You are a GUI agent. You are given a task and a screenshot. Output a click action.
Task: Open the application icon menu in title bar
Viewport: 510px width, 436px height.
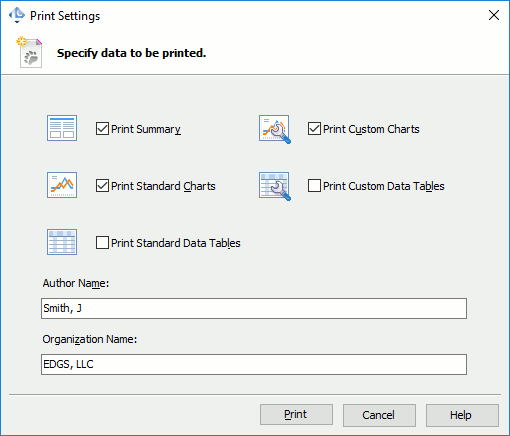click(x=17, y=15)
